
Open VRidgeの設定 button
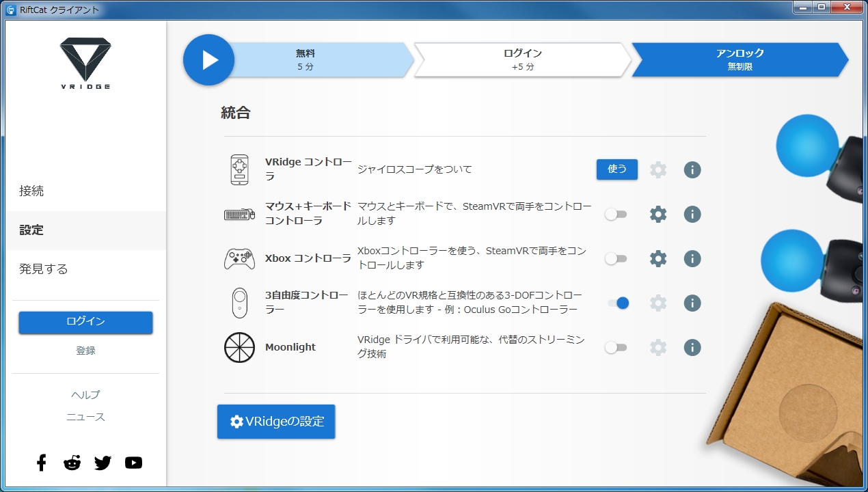point(276,422)
